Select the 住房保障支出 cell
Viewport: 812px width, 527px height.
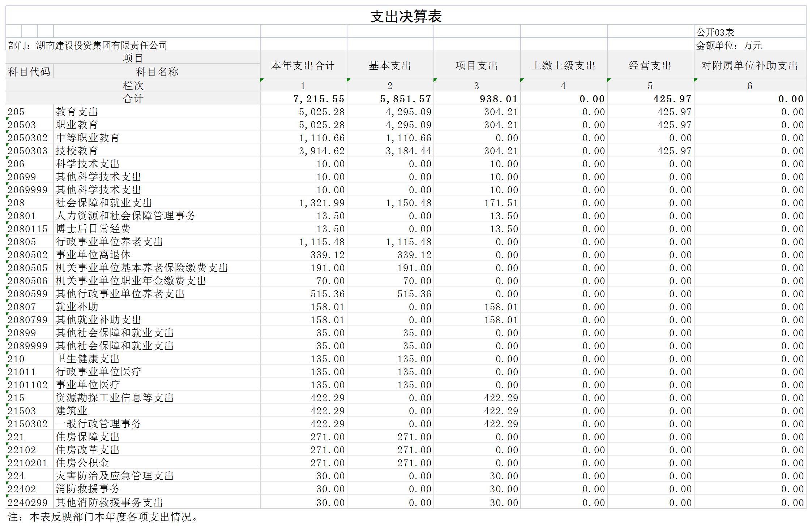click(157, 437)
